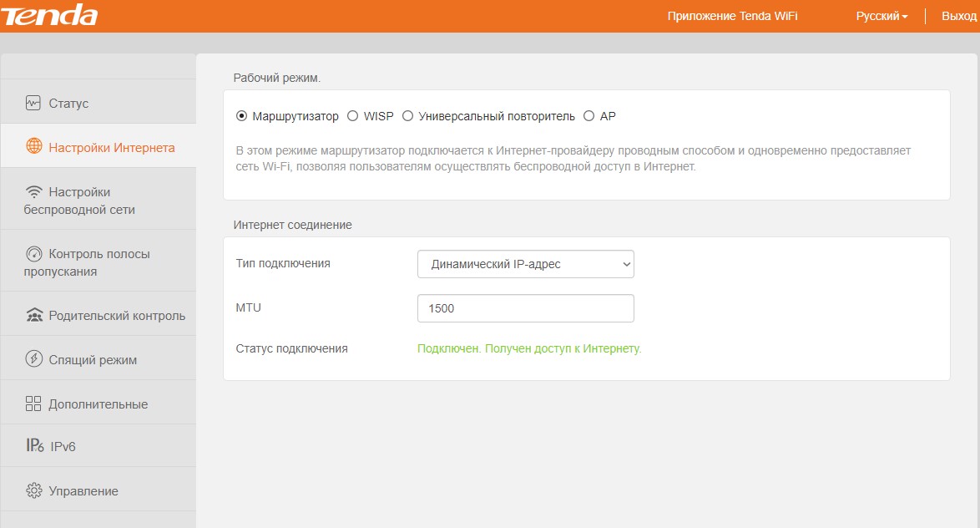Screen dimensions: 980x528
Task: Click the Wi-Fi signal icon in sidebar
Action: pyautogui.click(x=33, y=191)
